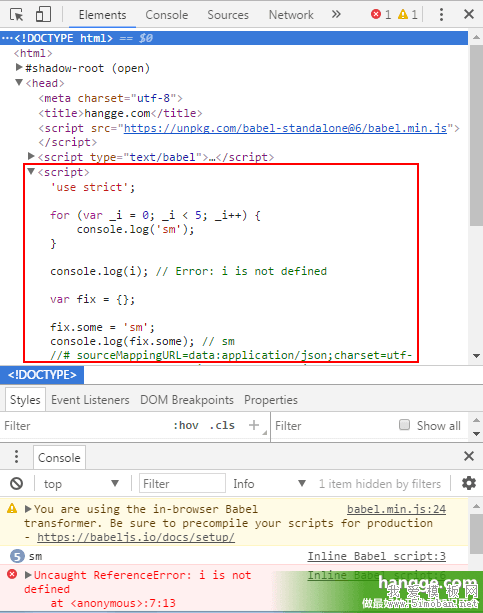Show more DevTools tabs chevron
483x613 pixels.
pyautogui.click(x=336, y=14)
